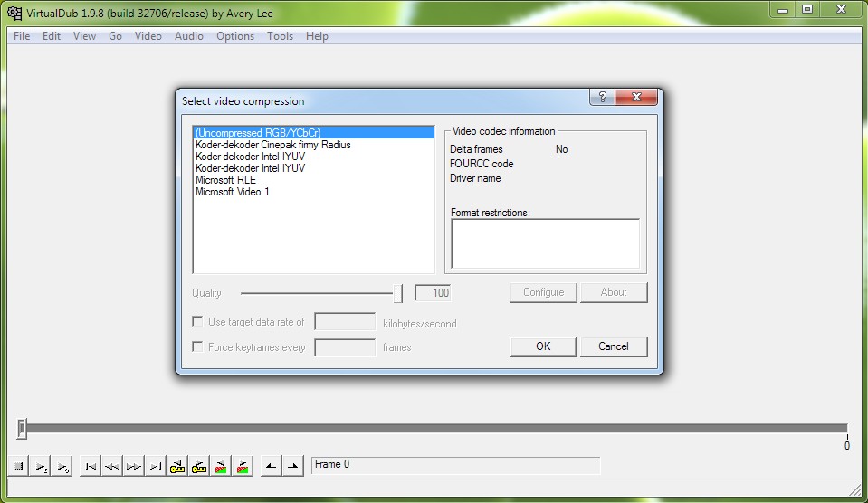Enable Use target data rate checkbox
Screen dimensions: 868x503
pos(197,321)
